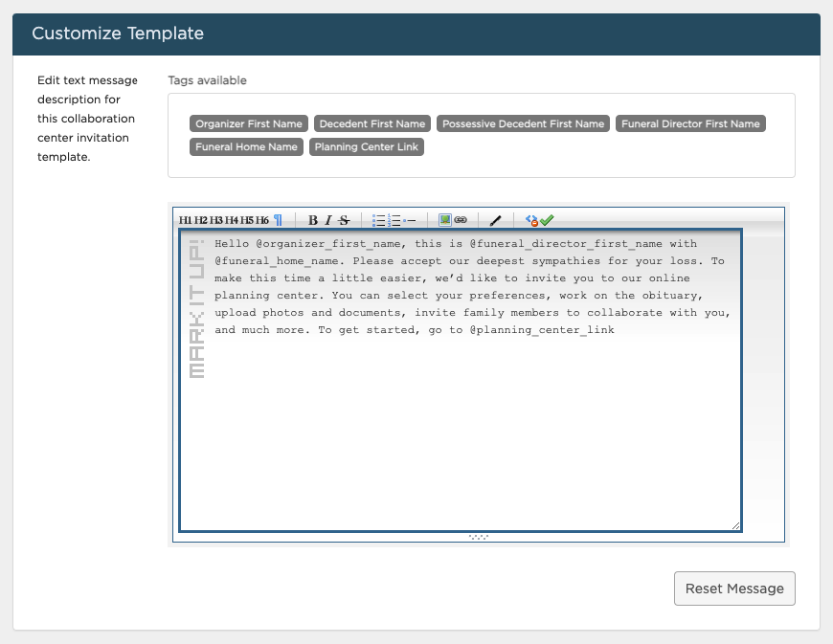
Task: Click inside the message text editor
Action: tap(460, 383)
